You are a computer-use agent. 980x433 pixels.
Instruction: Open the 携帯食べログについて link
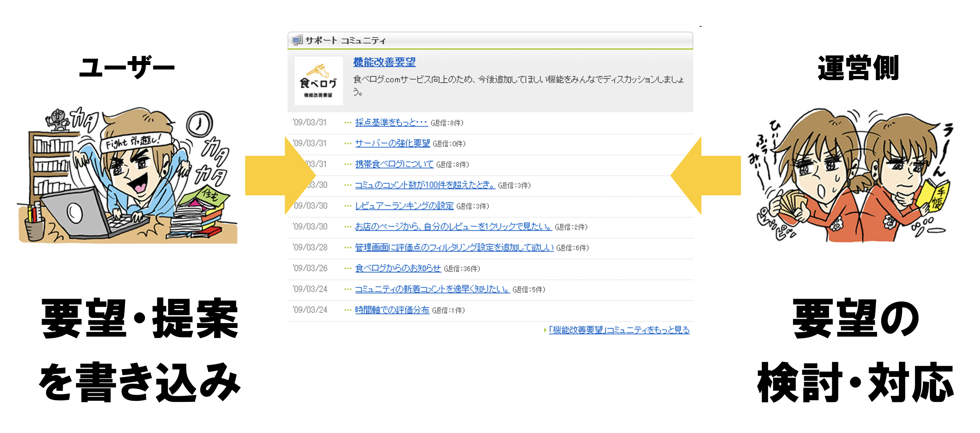coord(394,164)
